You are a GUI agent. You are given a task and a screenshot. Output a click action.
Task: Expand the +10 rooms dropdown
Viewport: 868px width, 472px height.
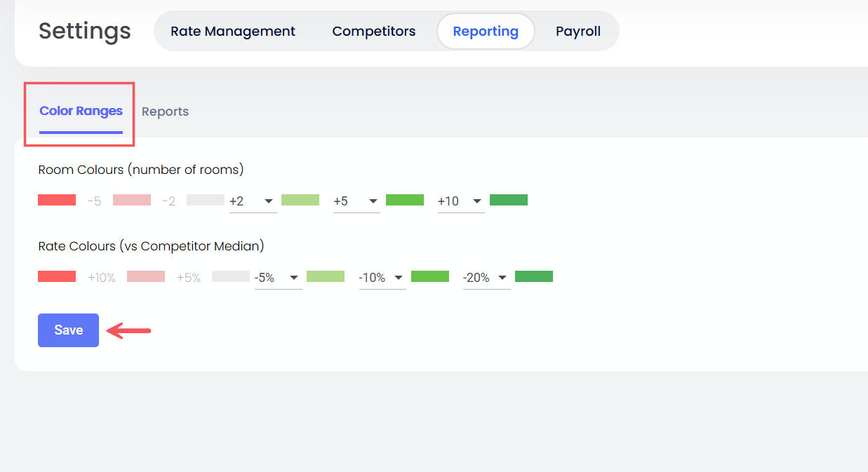pyautogui.click(x=461, y=201)
